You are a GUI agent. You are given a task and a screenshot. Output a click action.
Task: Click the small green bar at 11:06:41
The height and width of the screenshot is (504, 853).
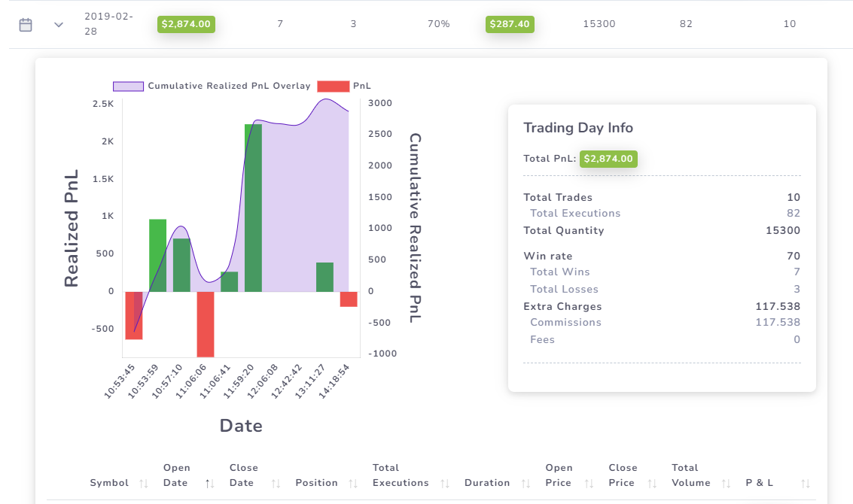pos(230,281)
